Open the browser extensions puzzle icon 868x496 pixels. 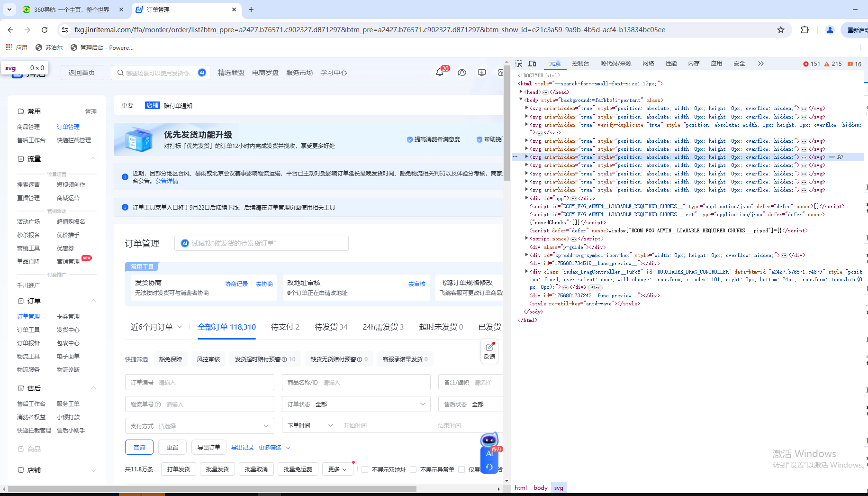pos(805,30)
